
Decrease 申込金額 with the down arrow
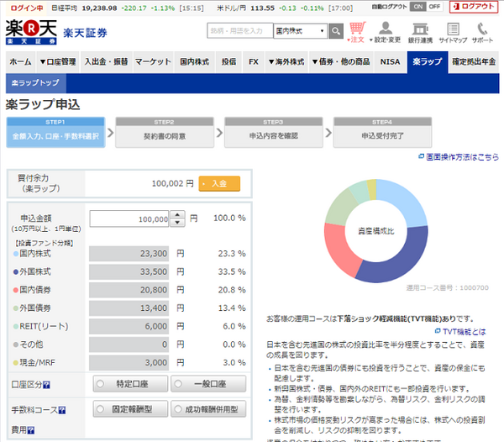coord(177,223)
